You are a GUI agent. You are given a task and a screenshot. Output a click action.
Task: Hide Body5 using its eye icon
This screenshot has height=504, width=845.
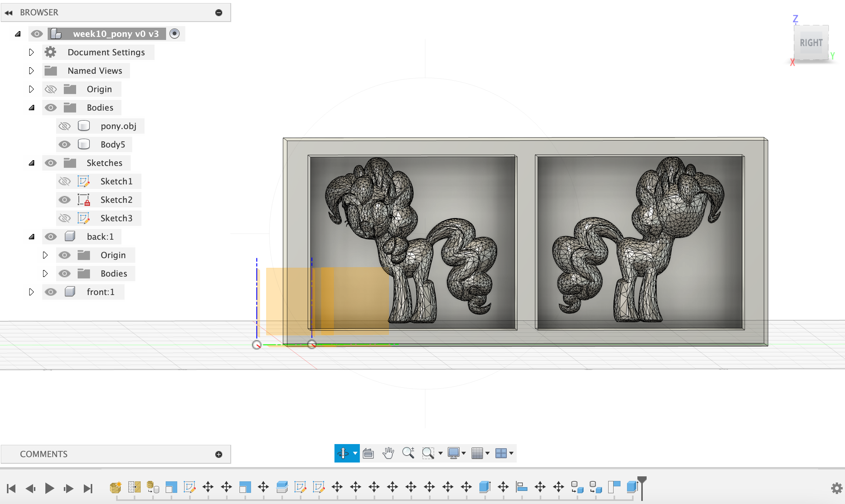[65, 144]
